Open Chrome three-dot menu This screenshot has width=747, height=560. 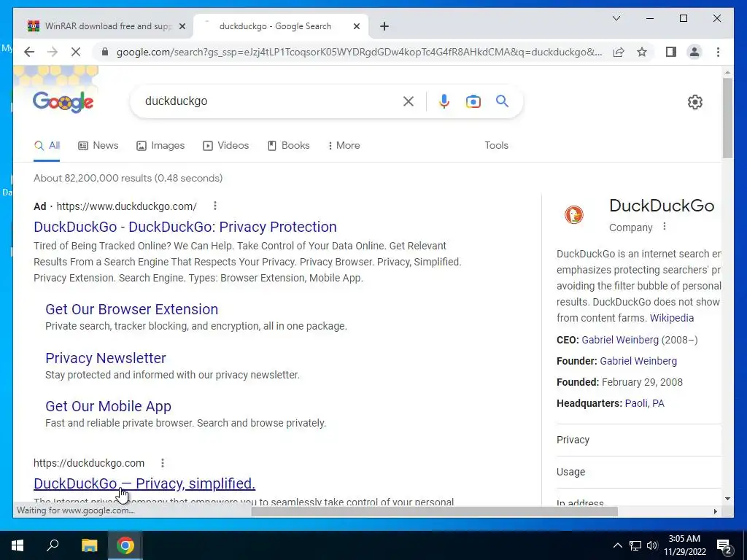tap(718, 52)
